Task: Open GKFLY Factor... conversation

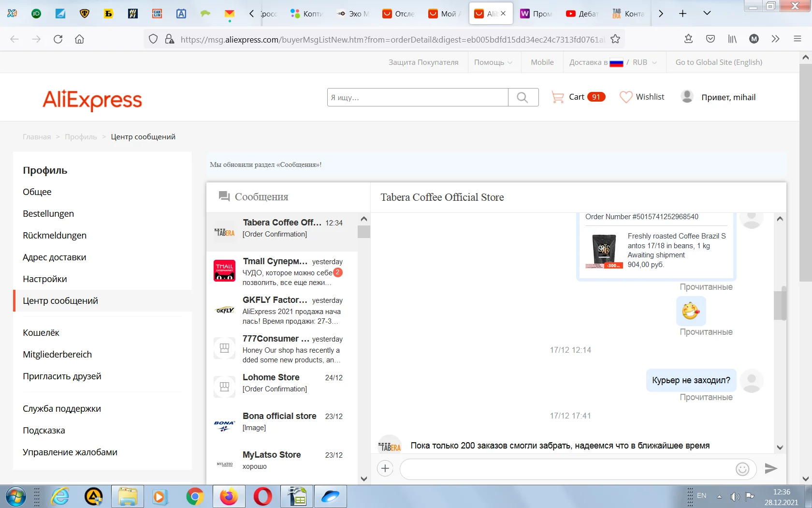Action: [x=282, y=310]
